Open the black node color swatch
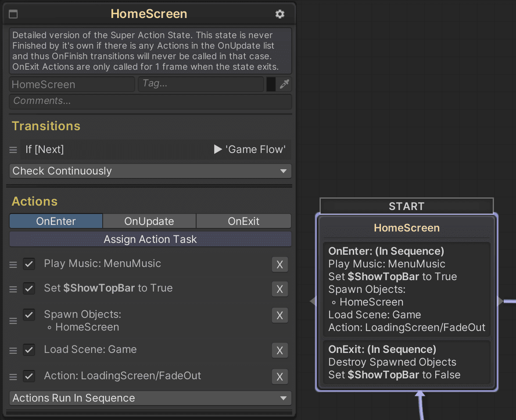The height and width of the screenshot is (420, 516). 271,84
